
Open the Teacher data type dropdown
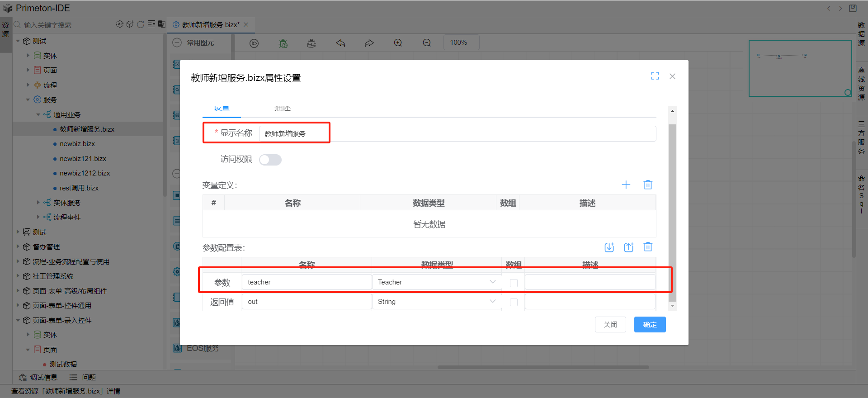point(437,282)
